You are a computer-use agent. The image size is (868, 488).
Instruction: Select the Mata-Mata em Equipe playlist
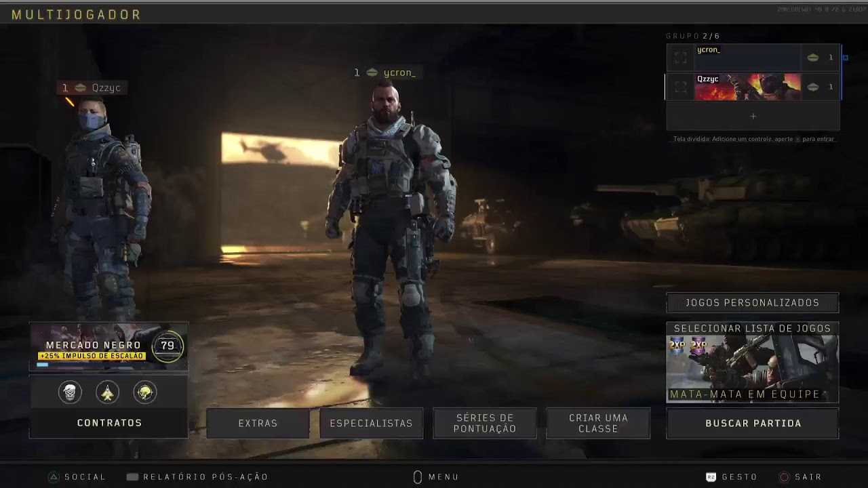tap(753, 369)
